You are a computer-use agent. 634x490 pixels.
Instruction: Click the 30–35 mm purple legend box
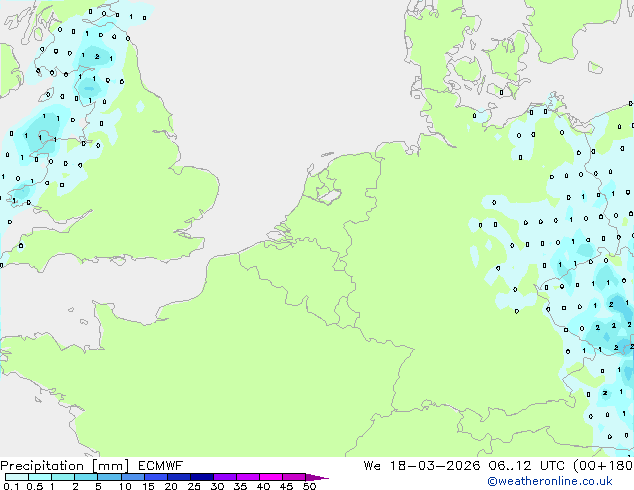click(224, 477)
